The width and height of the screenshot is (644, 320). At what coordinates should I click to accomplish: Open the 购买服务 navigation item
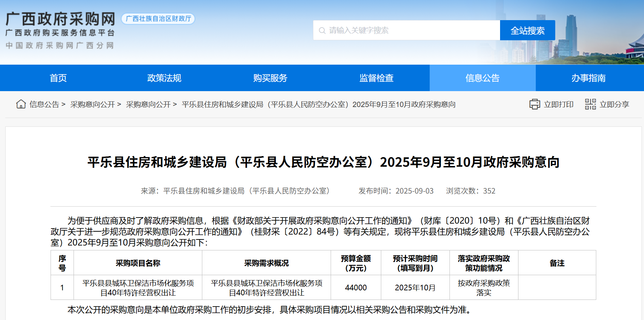point(270,78)
